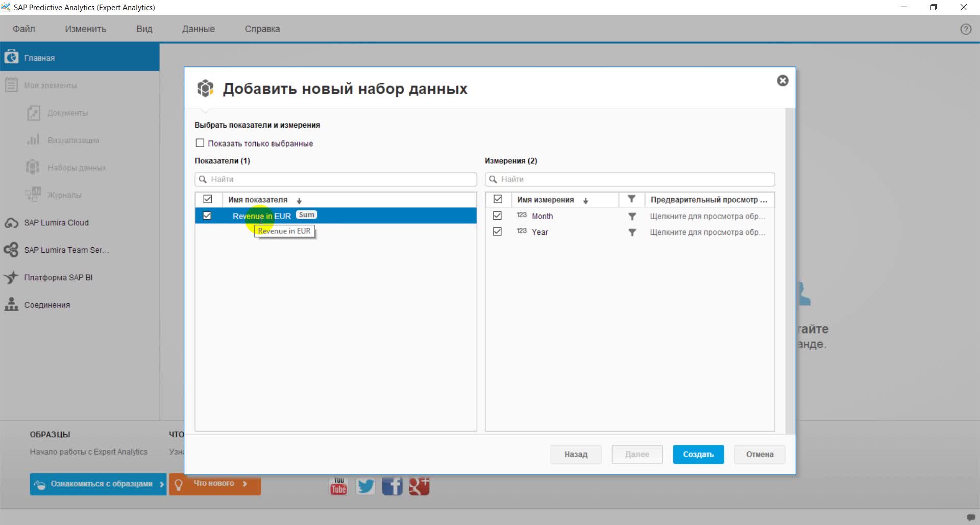Open the 'Вид' menu
This screenshot has height=525, width=980.
[x=144, y=29]
